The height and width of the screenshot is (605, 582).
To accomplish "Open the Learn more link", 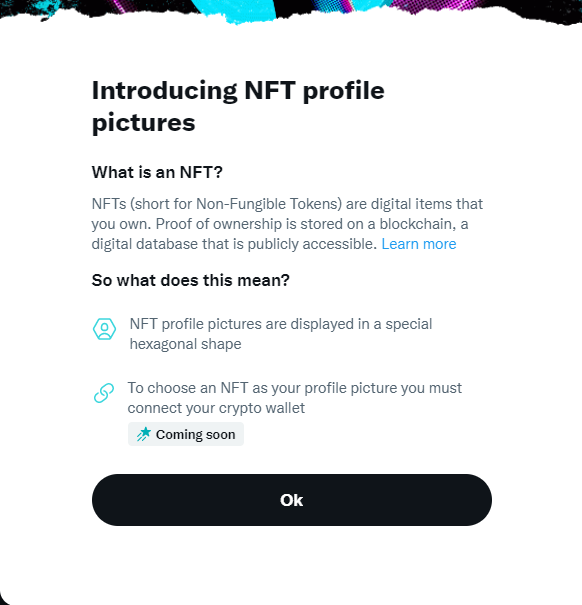I will pyautogui.click(x=419, y=244).
